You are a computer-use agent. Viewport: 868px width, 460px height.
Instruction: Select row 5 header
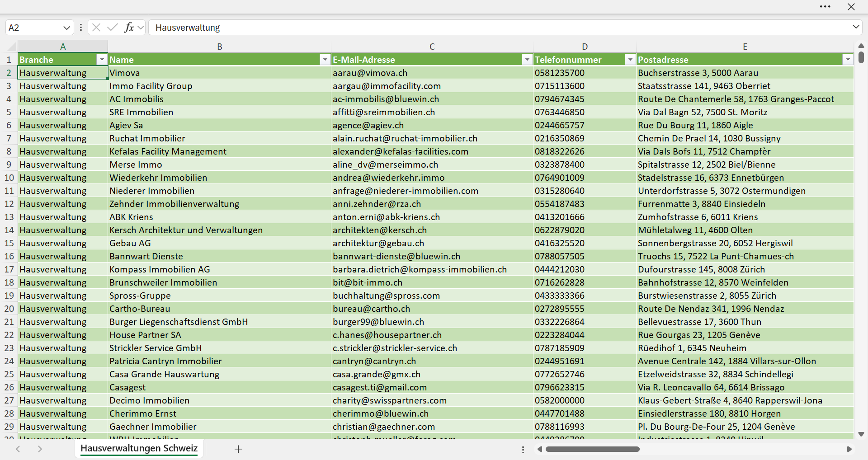pyautogui.click(x=9, y=112)
